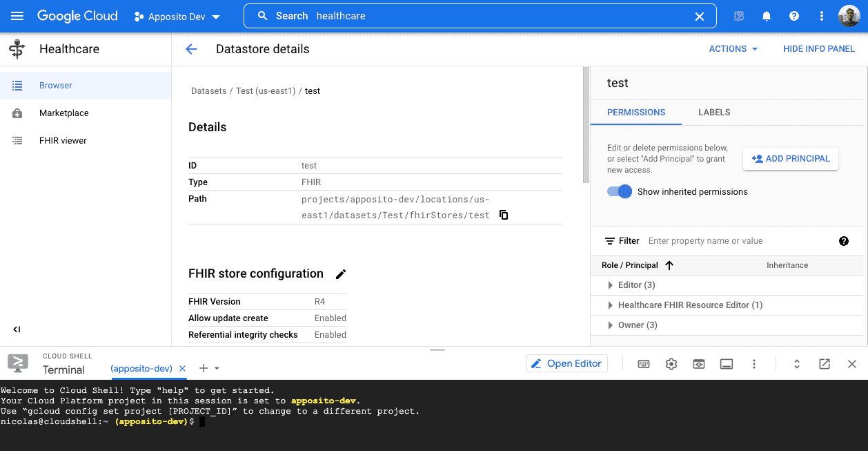Expand the Owner (3) role row
Image resolution: width=868 pixels, height=451 pixels.
[x=610, y=325]
